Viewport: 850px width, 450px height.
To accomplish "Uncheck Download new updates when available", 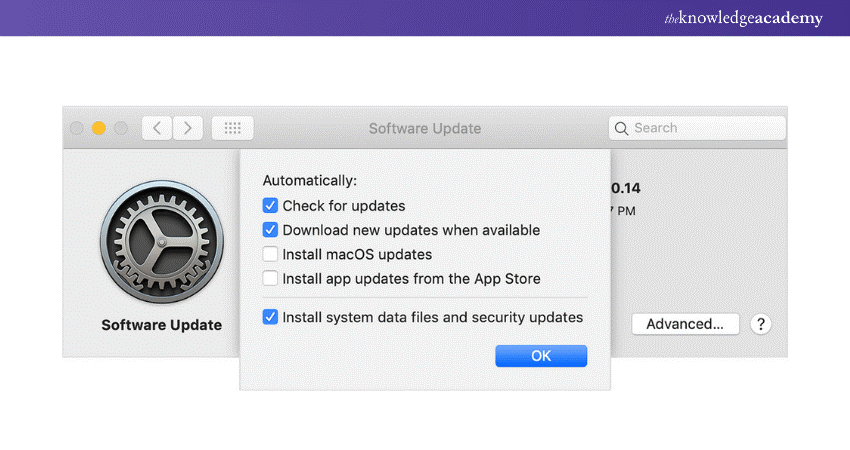I will point(270,230).
